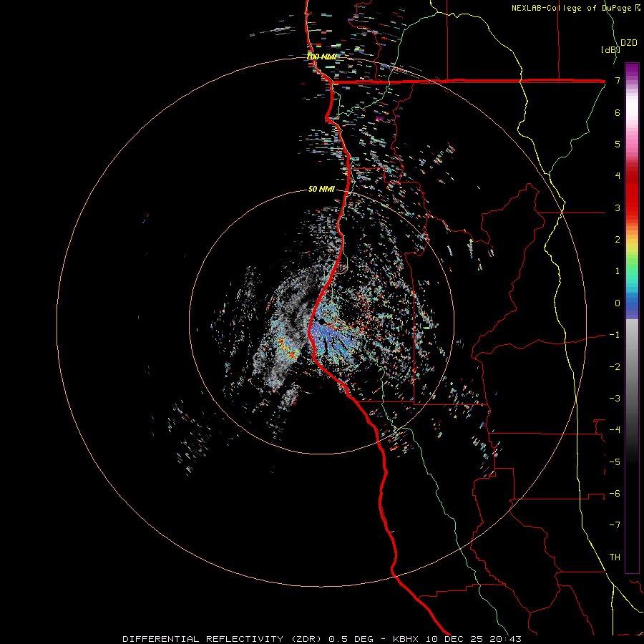This screenshot has width=644, height=644.
Task: Select the 0 tick label on the scale
Action: [618, 303]
